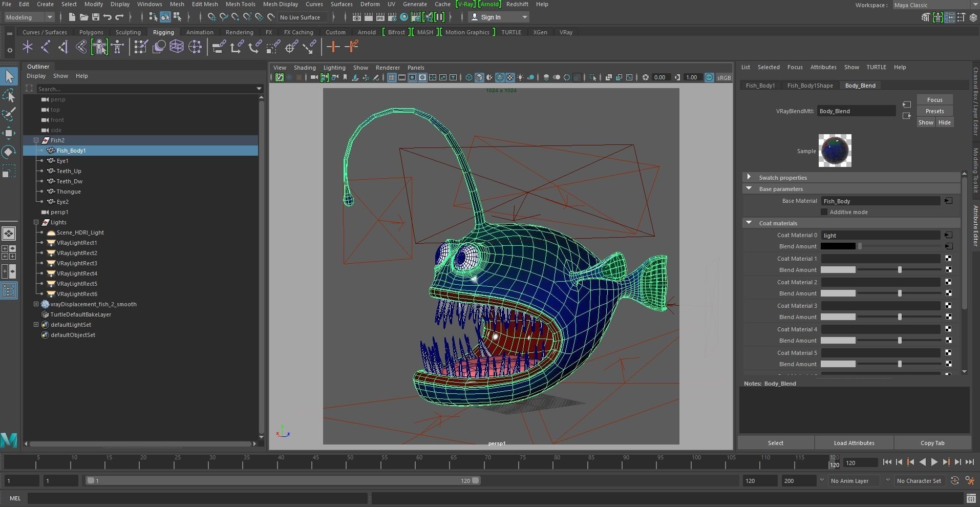Open the Deform menu

(x=370, y=4)
